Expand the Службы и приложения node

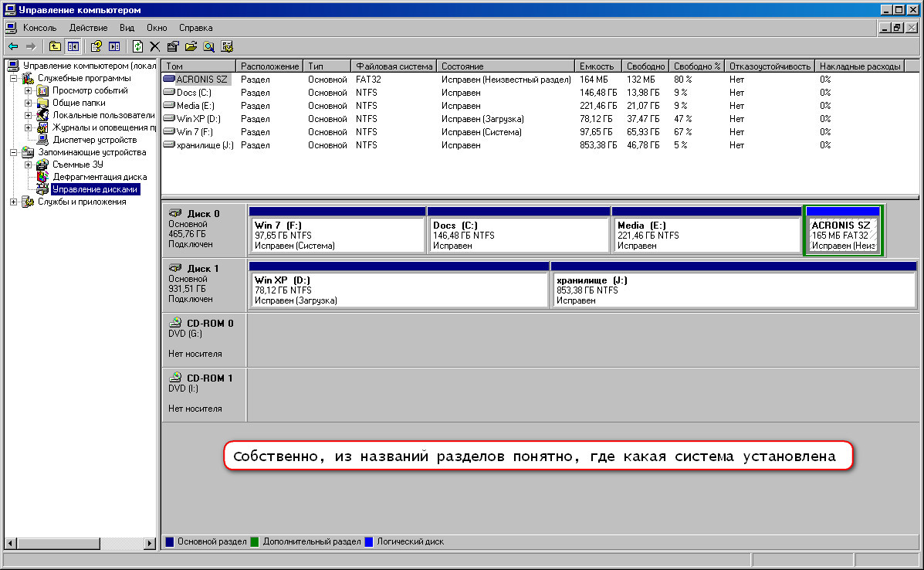point(13,202)
